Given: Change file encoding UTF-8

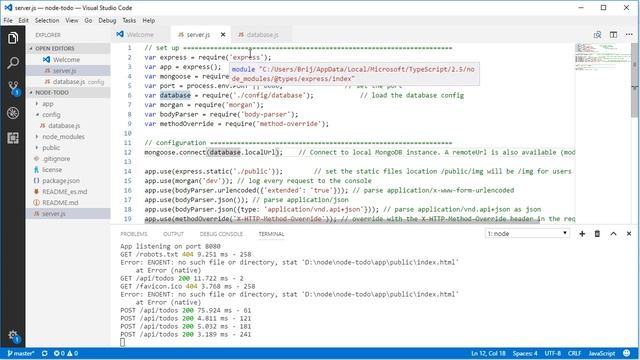Looking at the screenshot, I should tap(553, 353).
